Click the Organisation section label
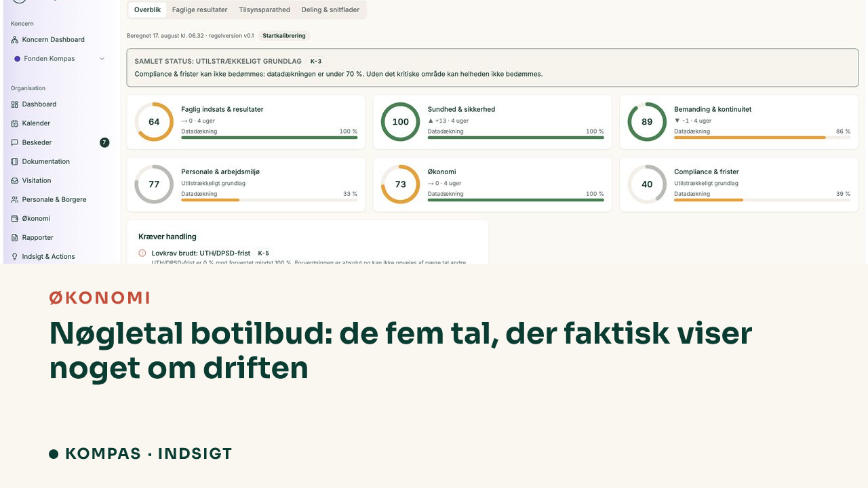The height and width of the screenshot is (488, 868). [28, 88]
